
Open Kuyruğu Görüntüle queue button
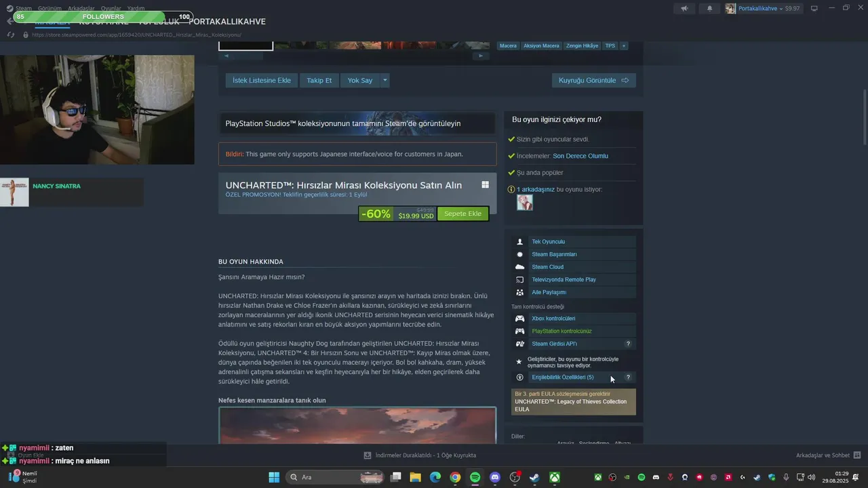(593, 80)
